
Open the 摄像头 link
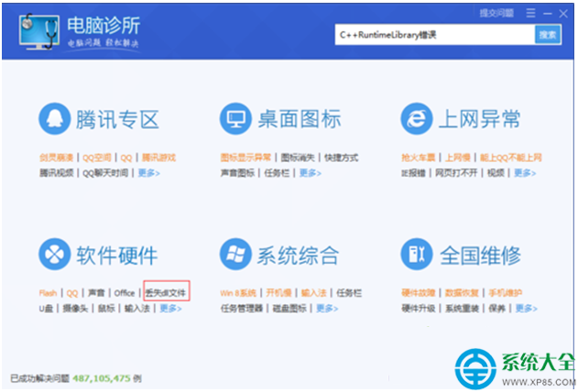point(75,309)
